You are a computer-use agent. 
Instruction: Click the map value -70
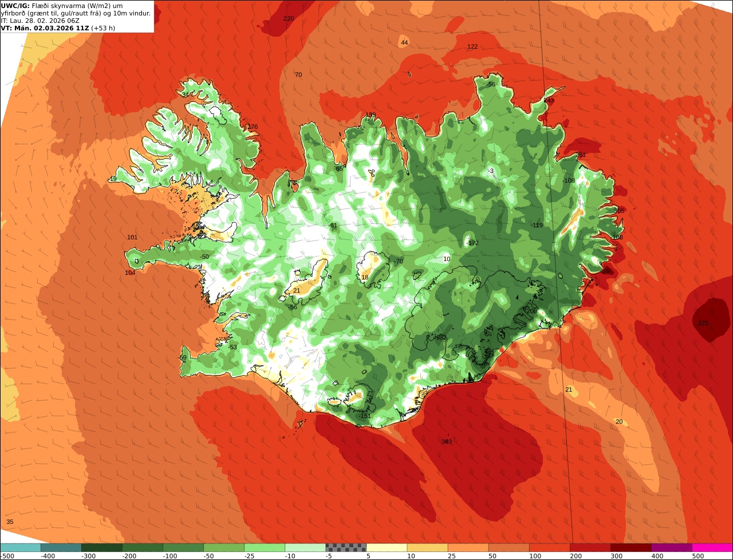(399, 262)
